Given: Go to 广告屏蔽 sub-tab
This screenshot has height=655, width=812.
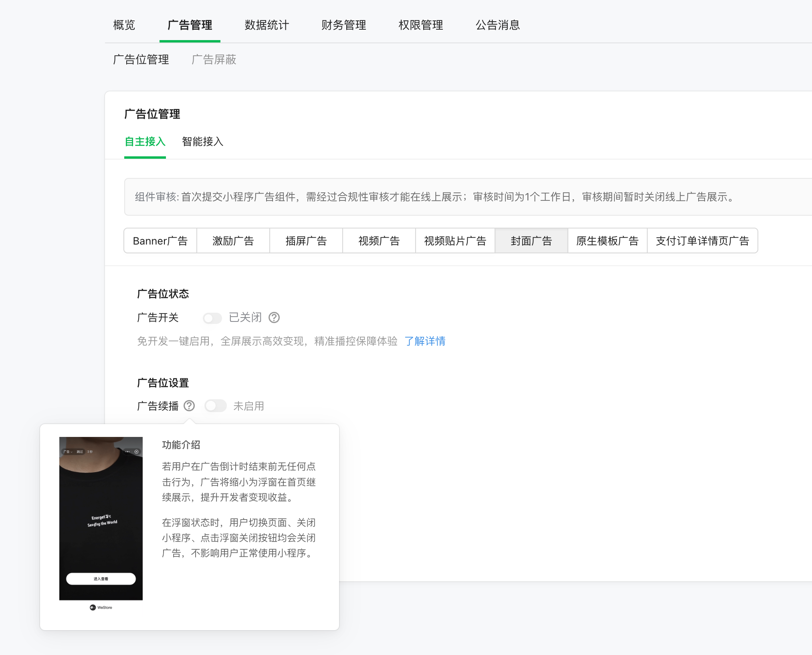Looking at the screenshot, I should (214, 60).
